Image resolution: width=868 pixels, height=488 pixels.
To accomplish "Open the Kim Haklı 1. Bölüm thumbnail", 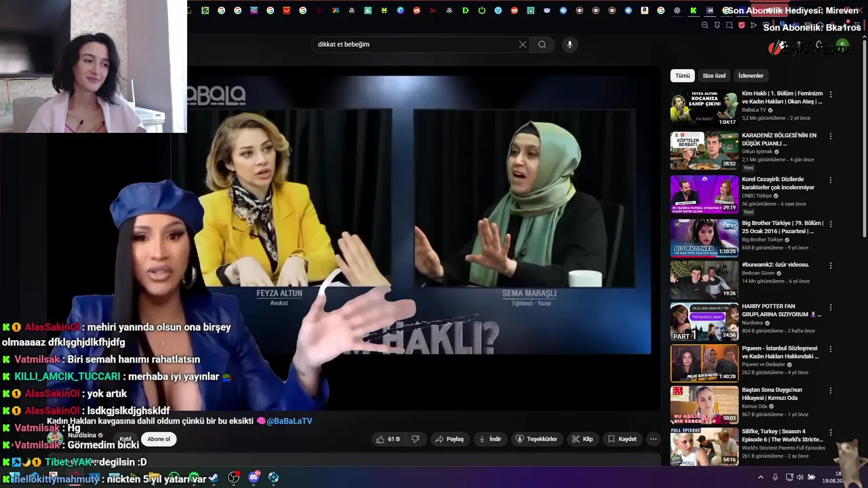I will pos(704,108).
